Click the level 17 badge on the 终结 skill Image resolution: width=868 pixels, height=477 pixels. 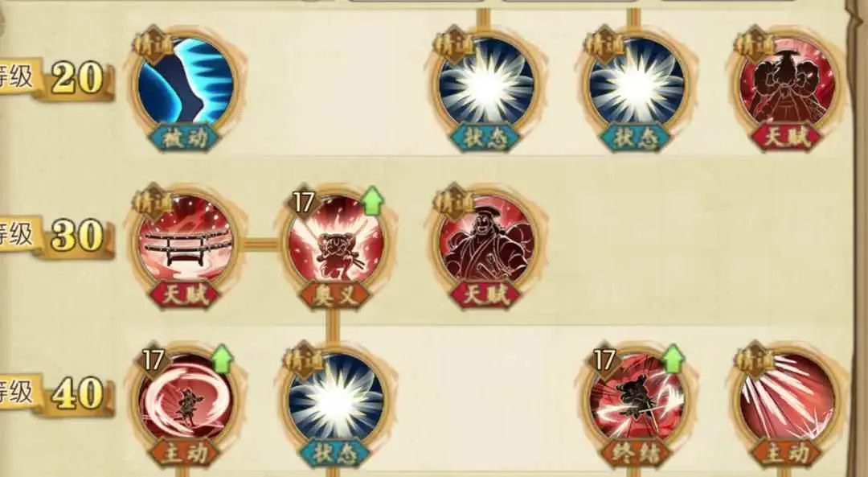[x=604, y=360]
